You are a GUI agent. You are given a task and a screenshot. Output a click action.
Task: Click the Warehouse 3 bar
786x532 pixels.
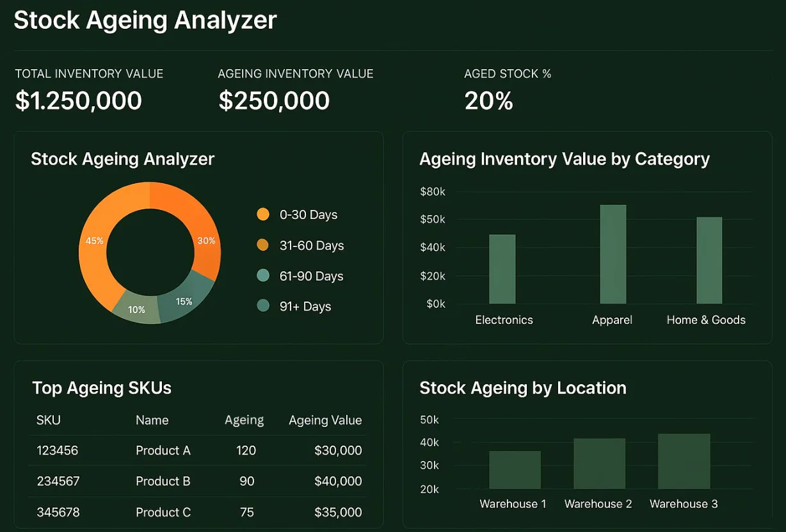684,462
